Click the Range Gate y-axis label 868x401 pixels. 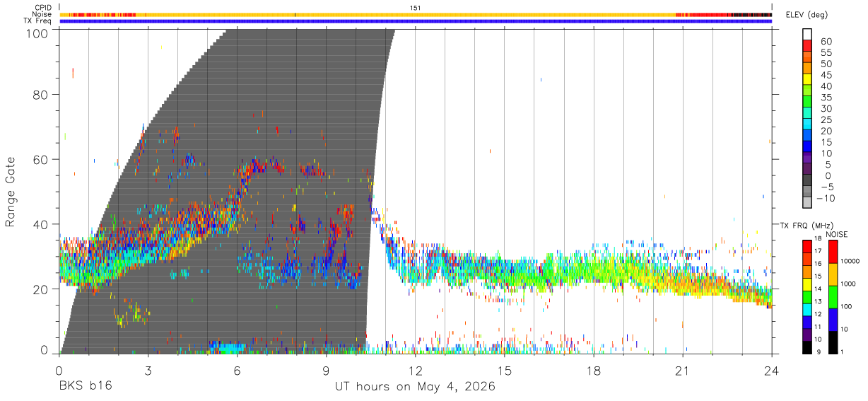pyautogui.click(x=11, y=192)
